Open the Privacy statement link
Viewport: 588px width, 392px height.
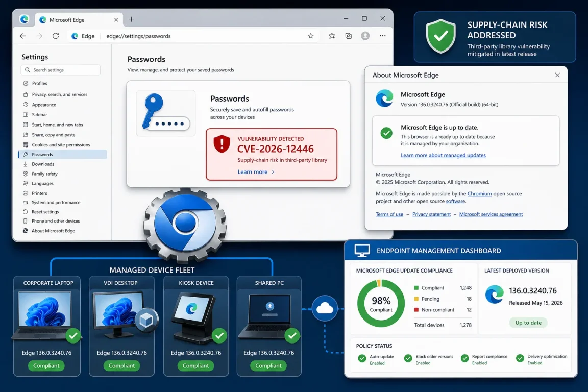pyautogui.click(x=431, y=214)
